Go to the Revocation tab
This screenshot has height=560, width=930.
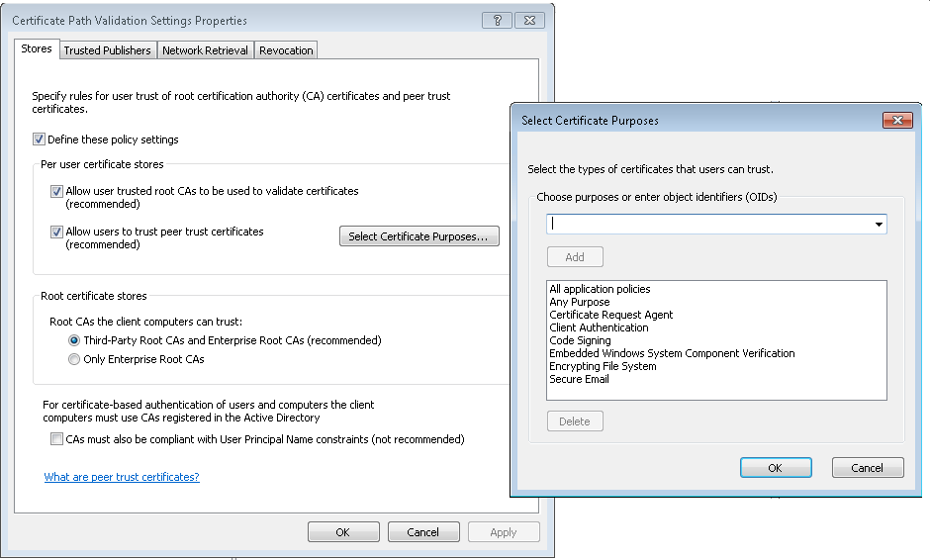click(286, 50)
